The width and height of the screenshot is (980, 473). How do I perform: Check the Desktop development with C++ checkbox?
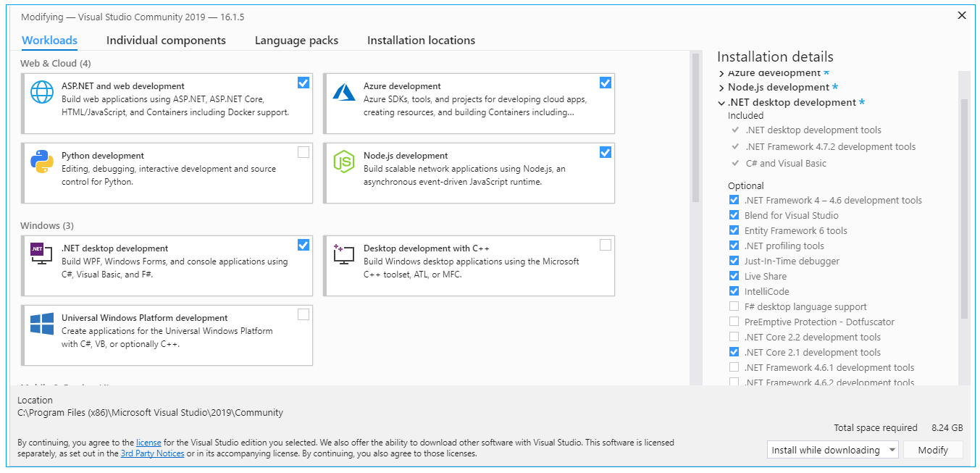[606, 245]
